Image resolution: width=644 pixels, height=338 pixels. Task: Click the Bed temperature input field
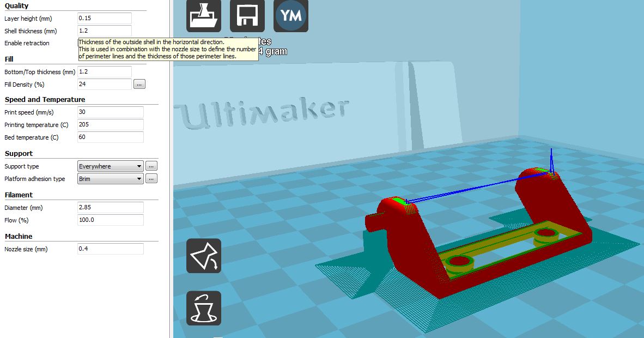click(111, 137)
